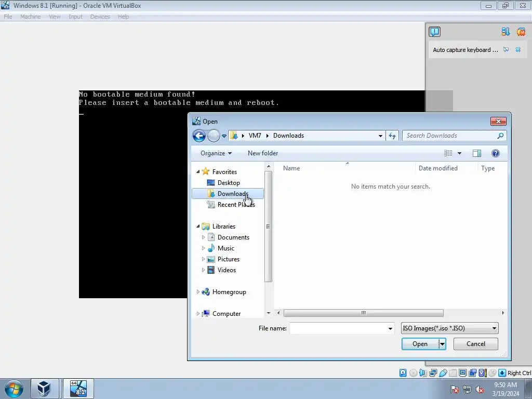
Task: Open the ISO Images file type combo box
Action: click(449, 328)
